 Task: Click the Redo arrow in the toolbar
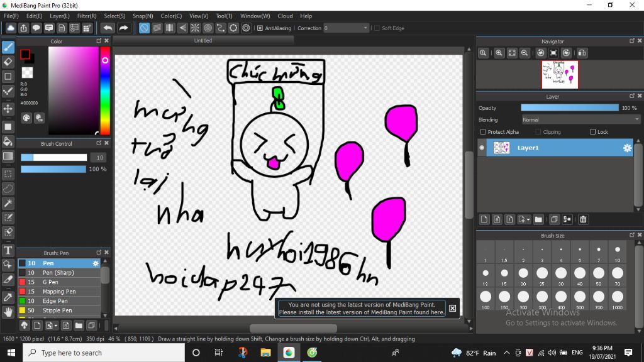123,28
